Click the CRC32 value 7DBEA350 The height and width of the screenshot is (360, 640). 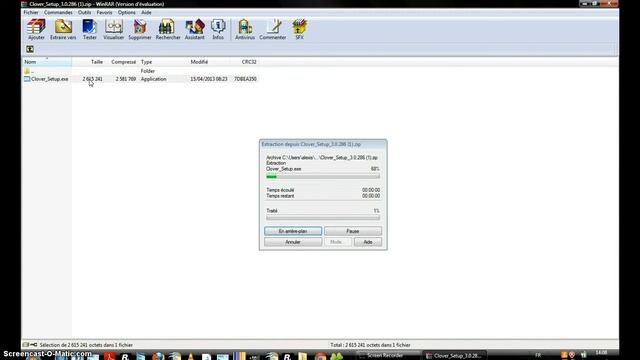tap(245, 79)
